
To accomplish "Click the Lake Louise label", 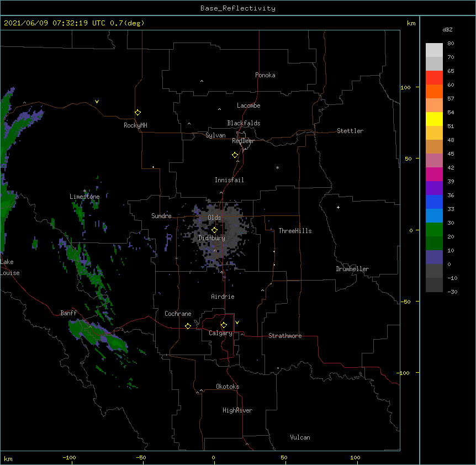I will coord(10,267).
